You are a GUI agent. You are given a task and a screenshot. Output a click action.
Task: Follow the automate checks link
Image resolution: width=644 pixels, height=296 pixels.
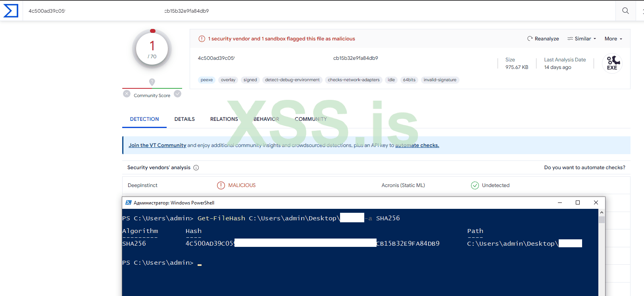pos(417,145)
